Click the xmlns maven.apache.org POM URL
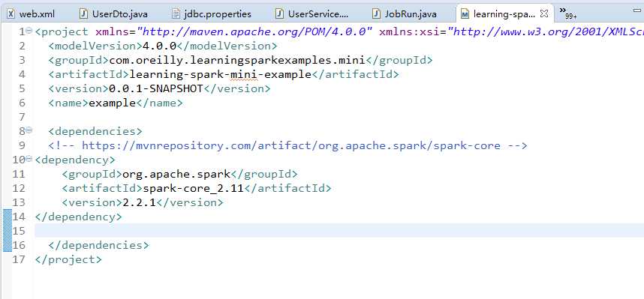This screenshot has width=644, height=299. tap(254, 31)
